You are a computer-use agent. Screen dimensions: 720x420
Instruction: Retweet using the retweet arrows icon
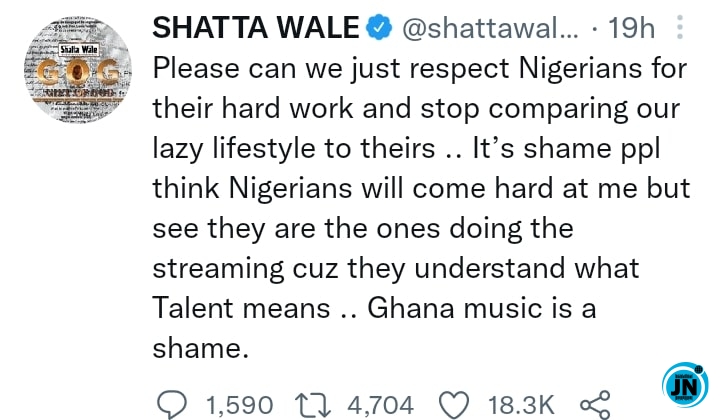[x=313, y=405]
